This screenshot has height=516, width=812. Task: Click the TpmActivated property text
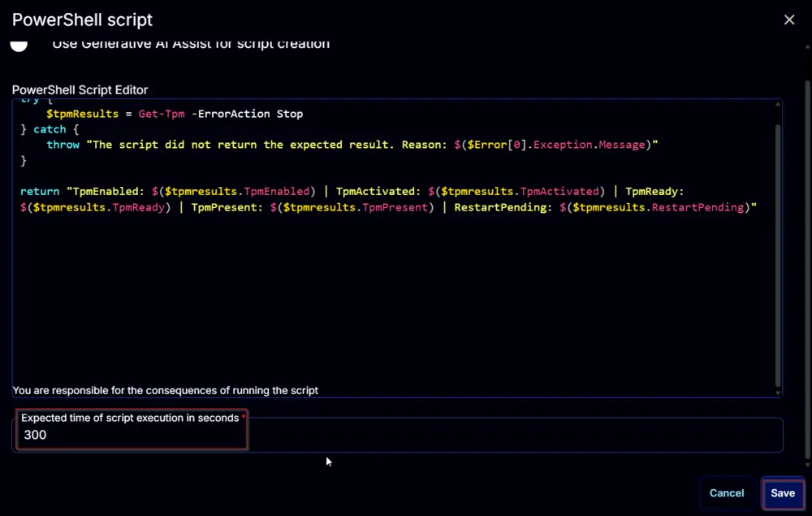pyautogui.click(x=559, y=192)
